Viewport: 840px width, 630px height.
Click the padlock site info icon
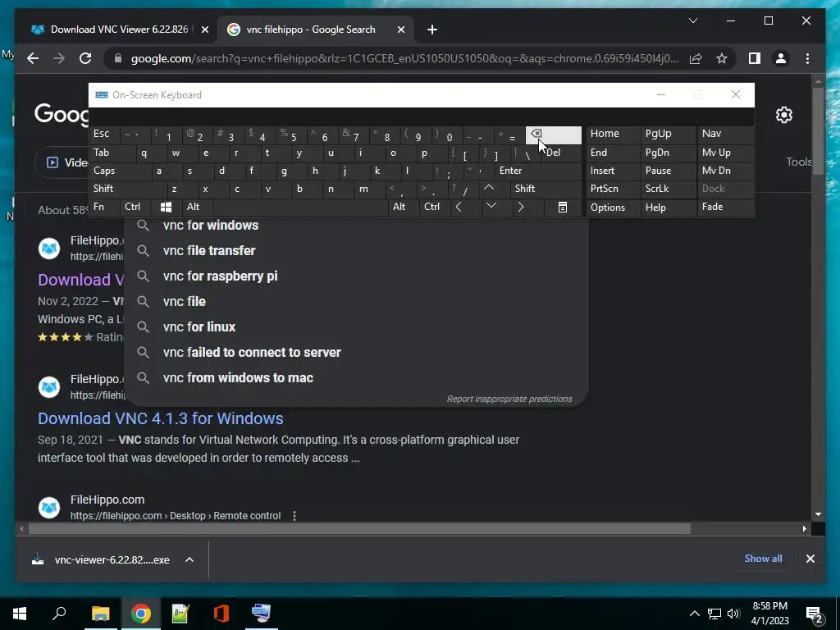click(x=118, y=58)
